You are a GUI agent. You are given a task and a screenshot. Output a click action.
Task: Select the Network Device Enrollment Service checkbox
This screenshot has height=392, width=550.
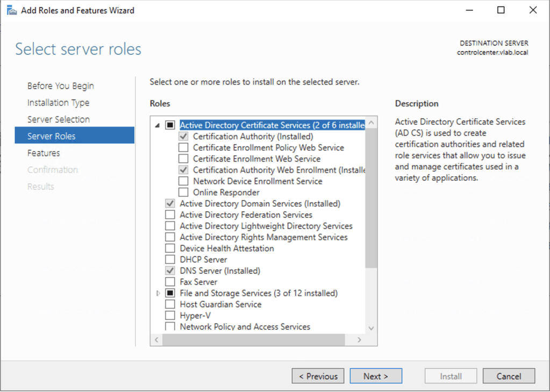pos(183,181)
